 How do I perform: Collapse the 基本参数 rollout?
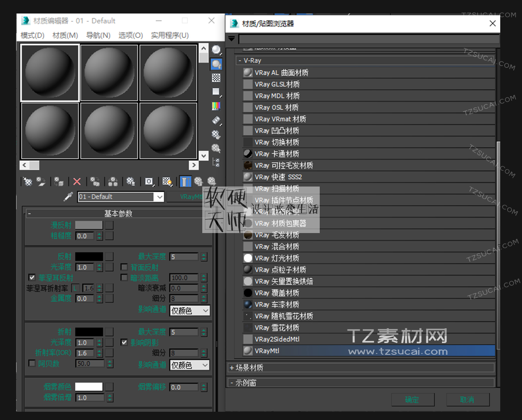pos(118,213)
